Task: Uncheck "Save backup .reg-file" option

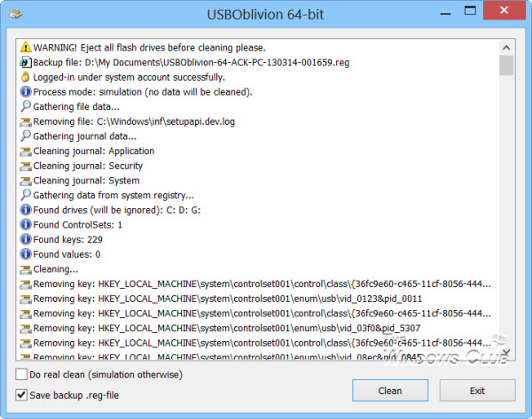Action: [21, 395]
